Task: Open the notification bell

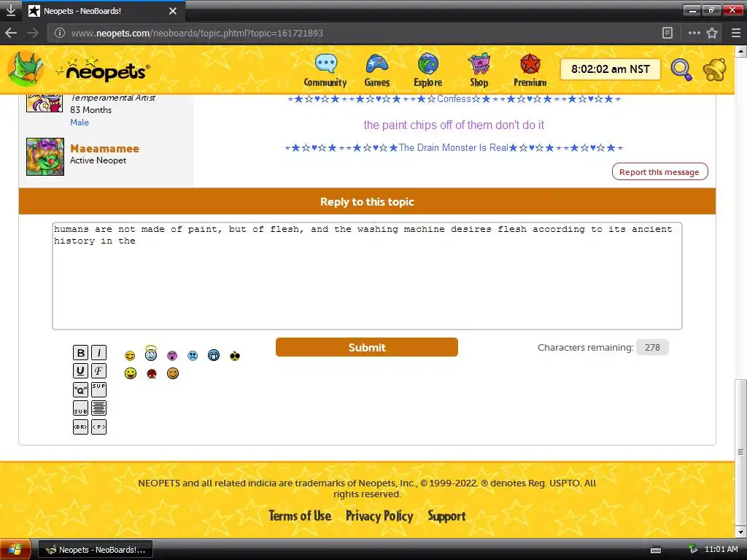Action: pyautogui.click(x=715, y=69)
